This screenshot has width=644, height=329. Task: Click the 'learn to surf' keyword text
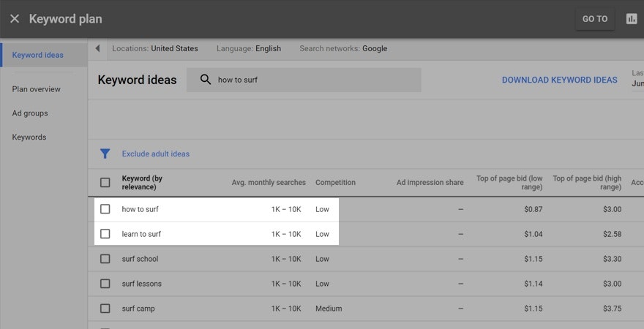tap(141, 234)
